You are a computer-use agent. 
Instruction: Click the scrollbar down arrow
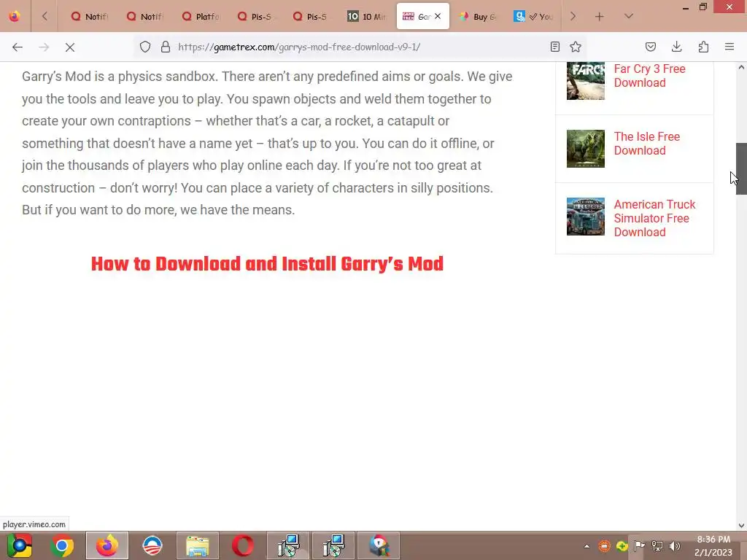(741, 526)
